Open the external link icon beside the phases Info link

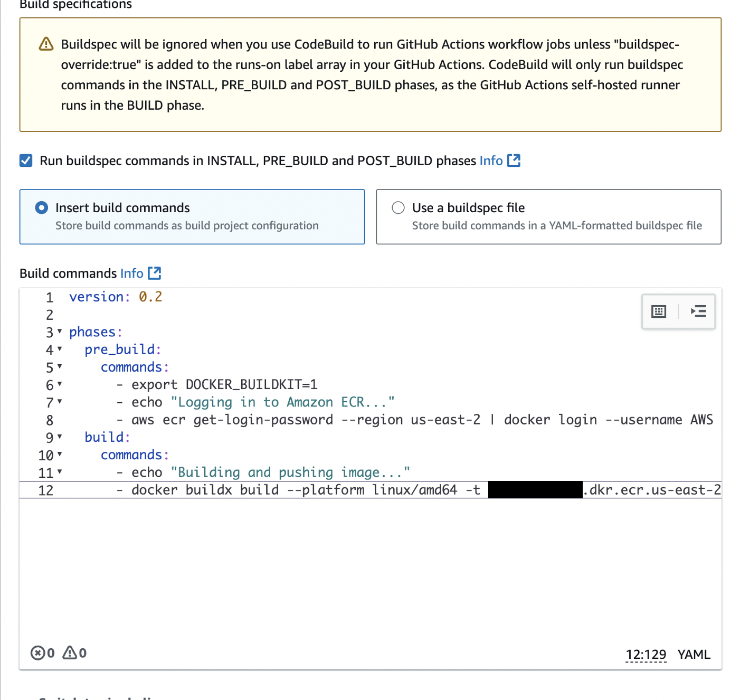coord(514,160)
